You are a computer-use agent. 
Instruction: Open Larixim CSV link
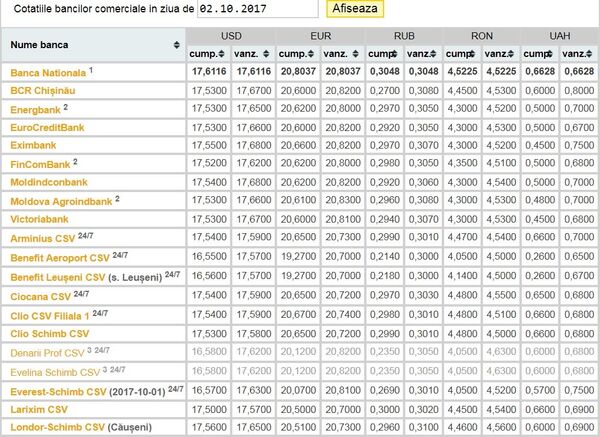[39, 409]
